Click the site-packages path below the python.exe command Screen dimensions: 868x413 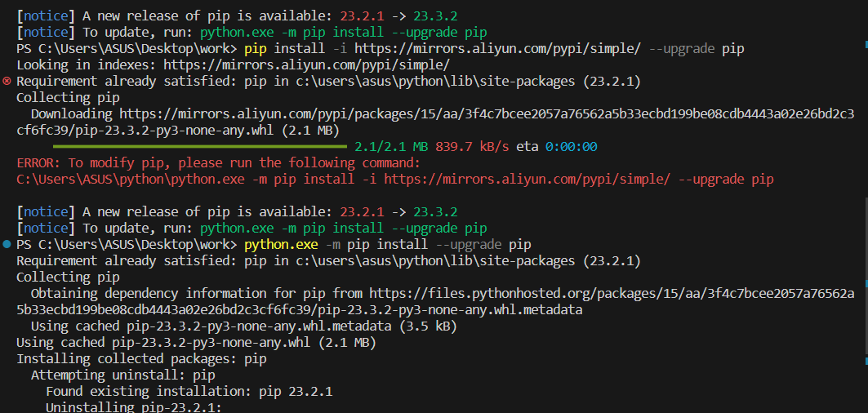[435, 260]
